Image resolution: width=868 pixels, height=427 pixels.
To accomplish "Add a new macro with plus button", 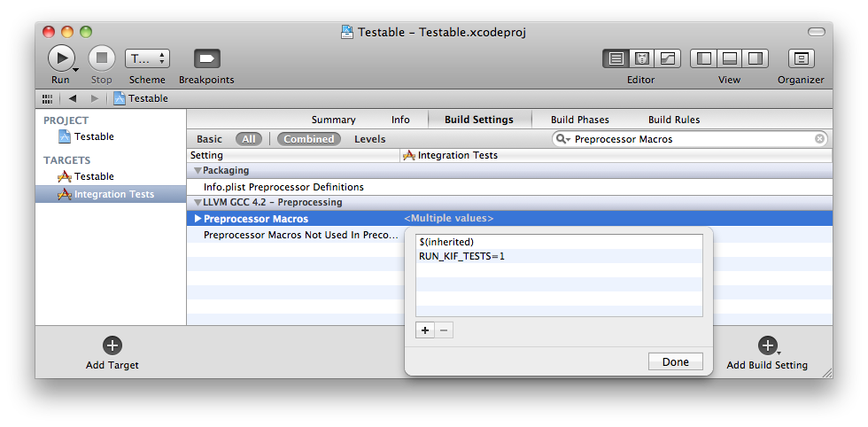I will tap(425, 330).
